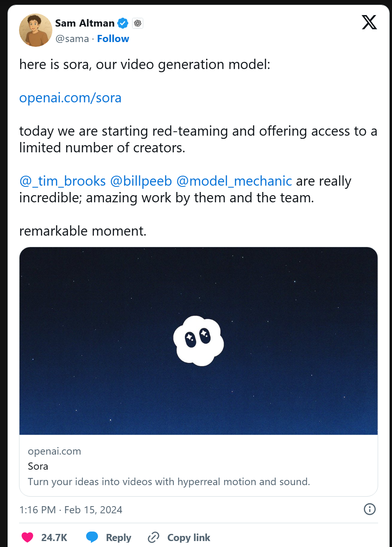Open the openai.com/sora link

coord(70,98)
